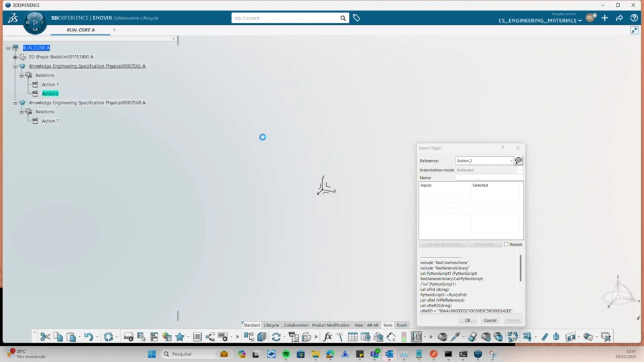Click the Insert Object help question mark
This screenshot has width=644, height=362.
point(502,148)
